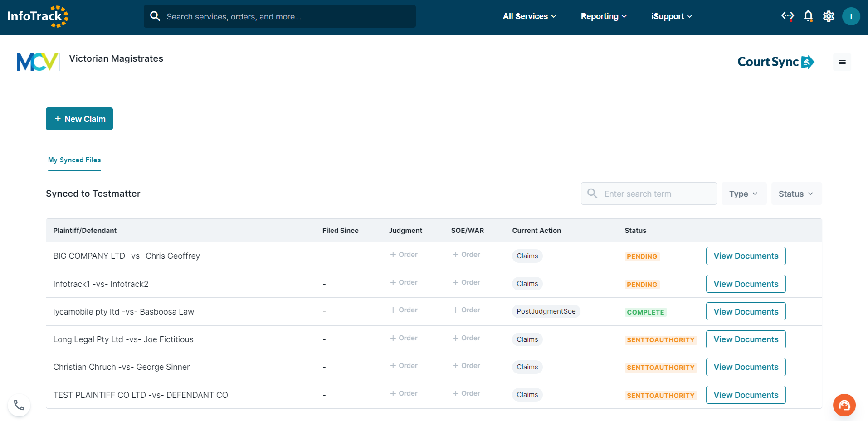Click the InfoTrack logo
The height and width of the screenshot is (421, 868).
38,16
